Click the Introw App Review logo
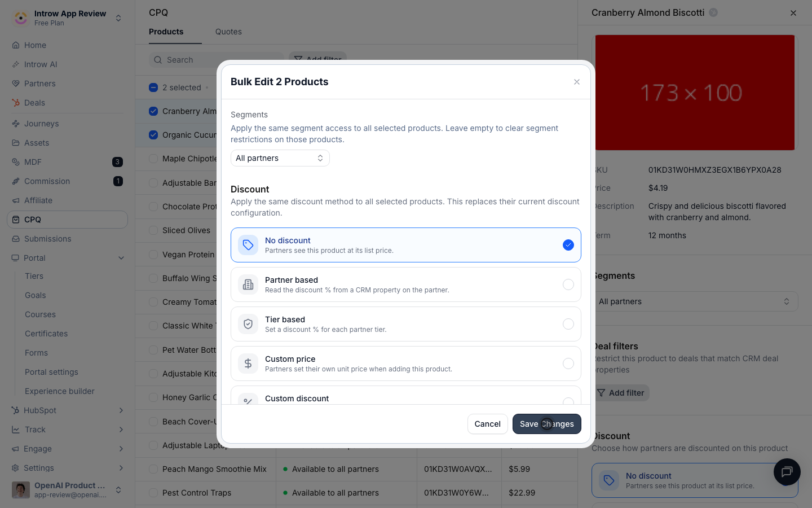This screenshot has height=508, width=812. pos(21,18)
